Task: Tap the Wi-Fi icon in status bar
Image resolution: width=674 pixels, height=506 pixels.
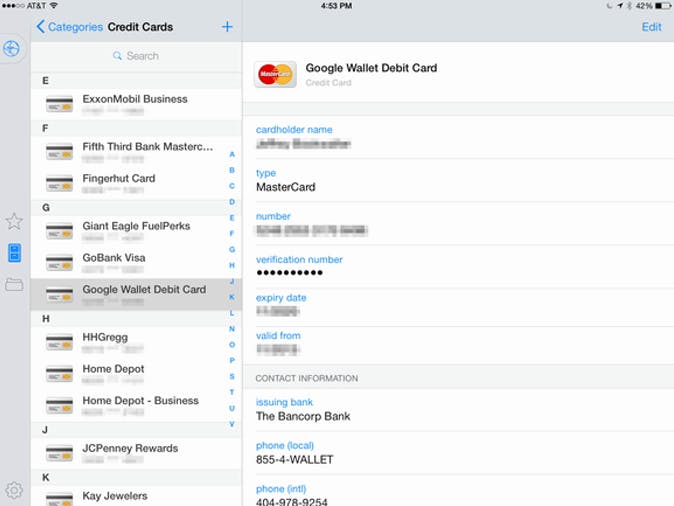Action: (54, 6)
